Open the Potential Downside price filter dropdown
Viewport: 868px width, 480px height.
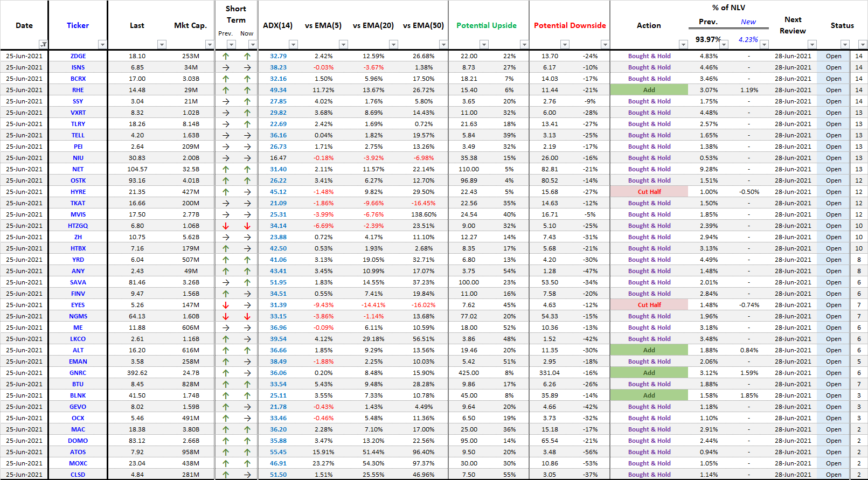point(565,44)
